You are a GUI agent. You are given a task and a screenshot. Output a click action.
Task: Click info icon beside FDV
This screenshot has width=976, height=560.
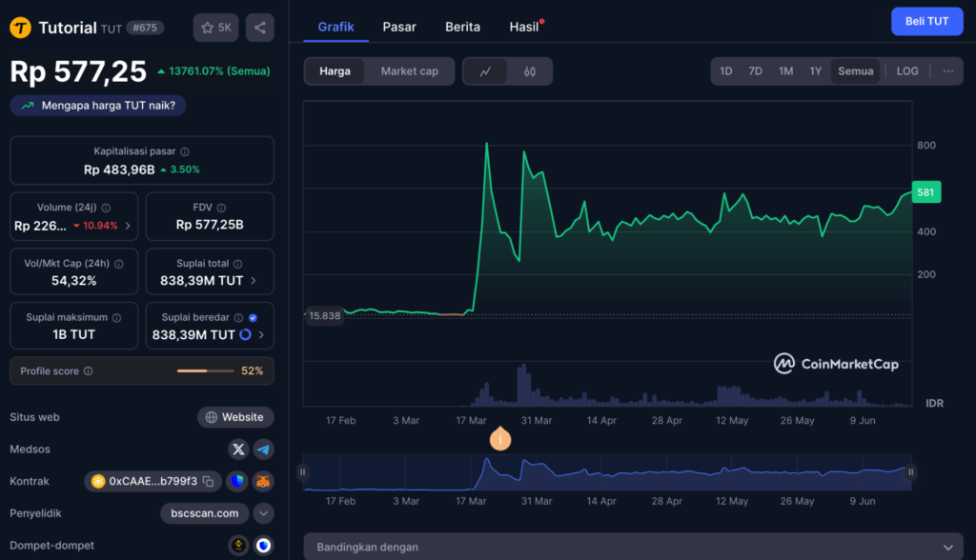(221, 208)
